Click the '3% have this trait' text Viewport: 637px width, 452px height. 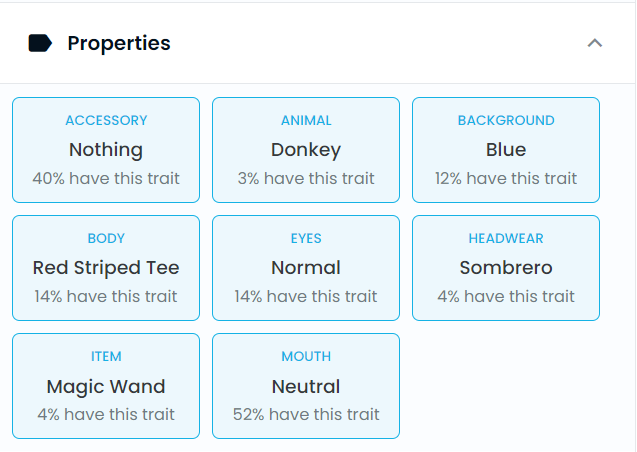[306, 178]
